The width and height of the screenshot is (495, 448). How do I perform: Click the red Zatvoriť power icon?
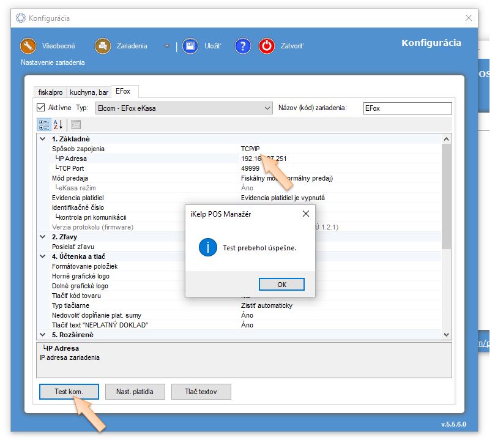tap(267, 46)
